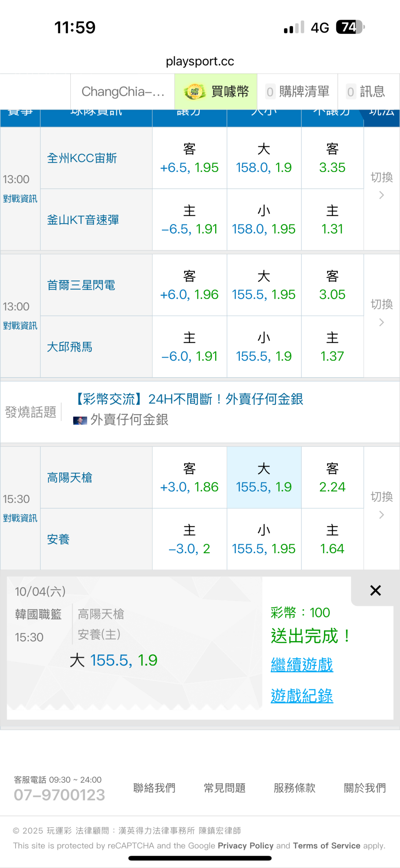Select 主 -3.0 spread for 安養

(189, 539)
